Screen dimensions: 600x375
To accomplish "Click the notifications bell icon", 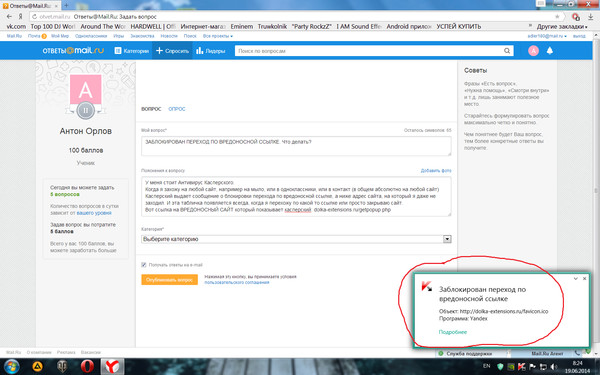I will pyautogui.click(x=550, y=51).
